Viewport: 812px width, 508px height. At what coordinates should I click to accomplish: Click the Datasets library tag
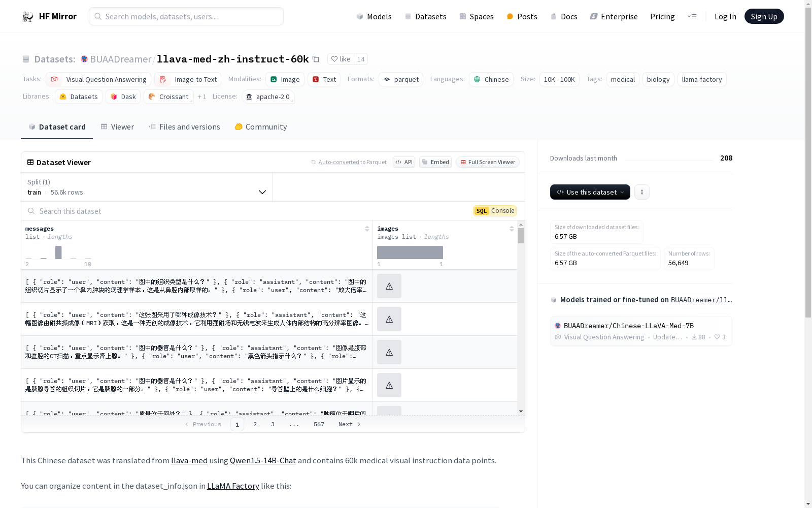[x=79, y=97]
